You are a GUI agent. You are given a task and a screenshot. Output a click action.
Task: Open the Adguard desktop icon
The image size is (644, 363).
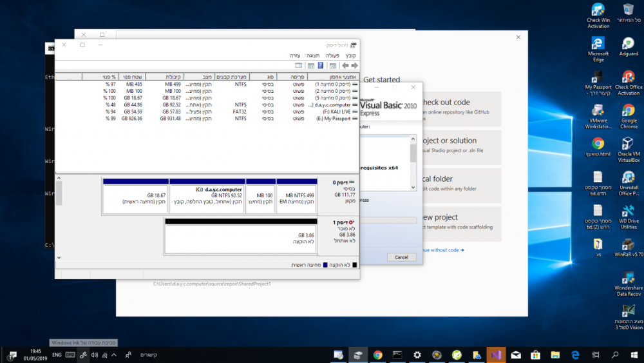[x=629, y=46]
